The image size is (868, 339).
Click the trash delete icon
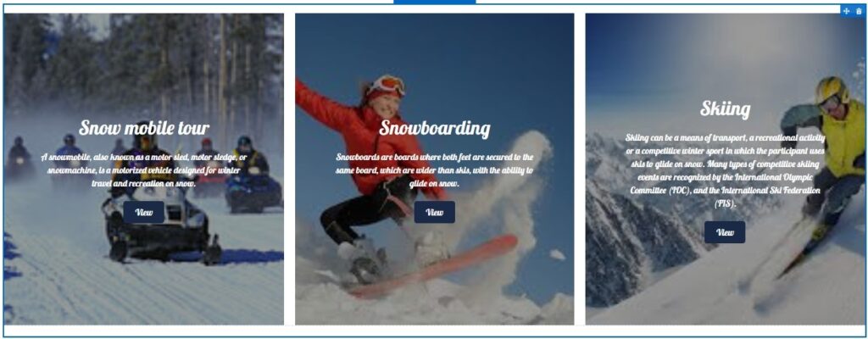tap(859, 11)
